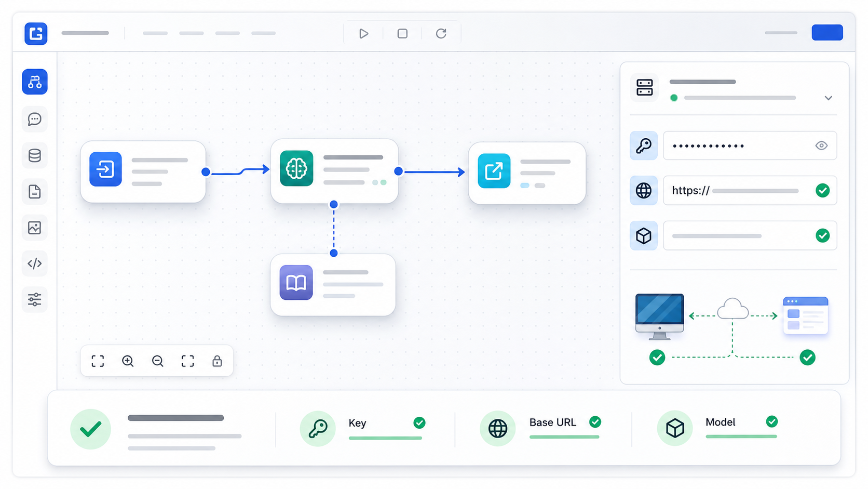Run the workflow with play button
Image resolution: width=868 pixels, height=489 pixels.
tap(363, 34)
